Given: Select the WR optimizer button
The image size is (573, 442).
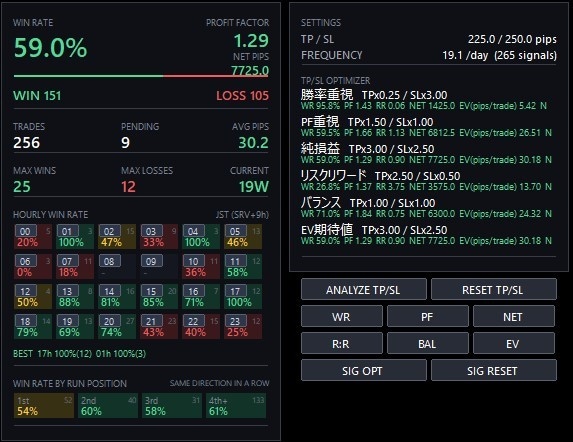Looking at the screenshot, I should (342, 317).
